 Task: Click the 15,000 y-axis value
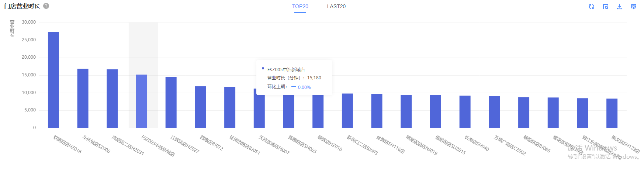click(x=29, y=75)
